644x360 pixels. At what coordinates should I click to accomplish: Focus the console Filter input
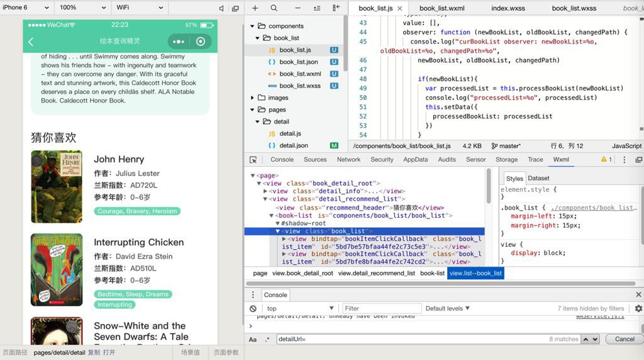(x=382, y=308)
